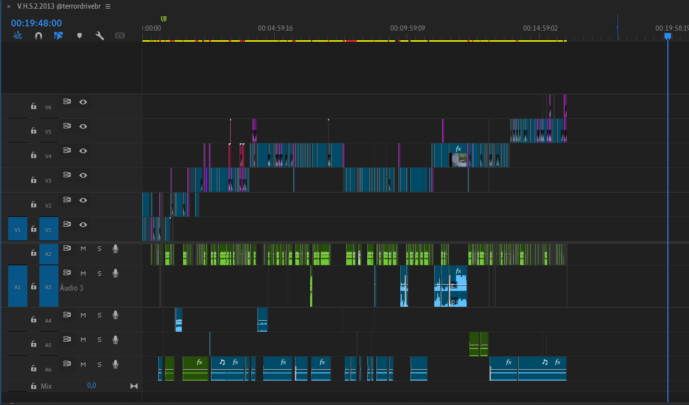Hide track V4 output eye
689x405 pixels.
click(83, 151)
